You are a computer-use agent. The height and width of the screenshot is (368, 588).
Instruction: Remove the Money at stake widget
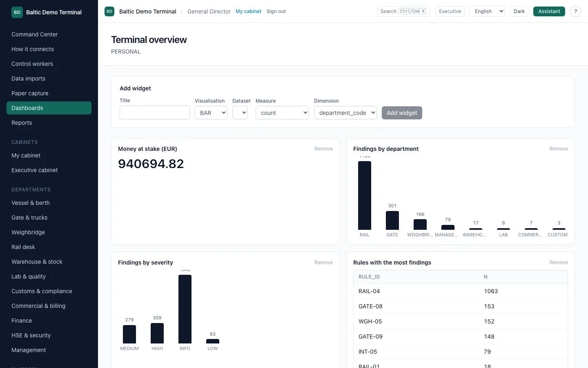tap(323, 149)
